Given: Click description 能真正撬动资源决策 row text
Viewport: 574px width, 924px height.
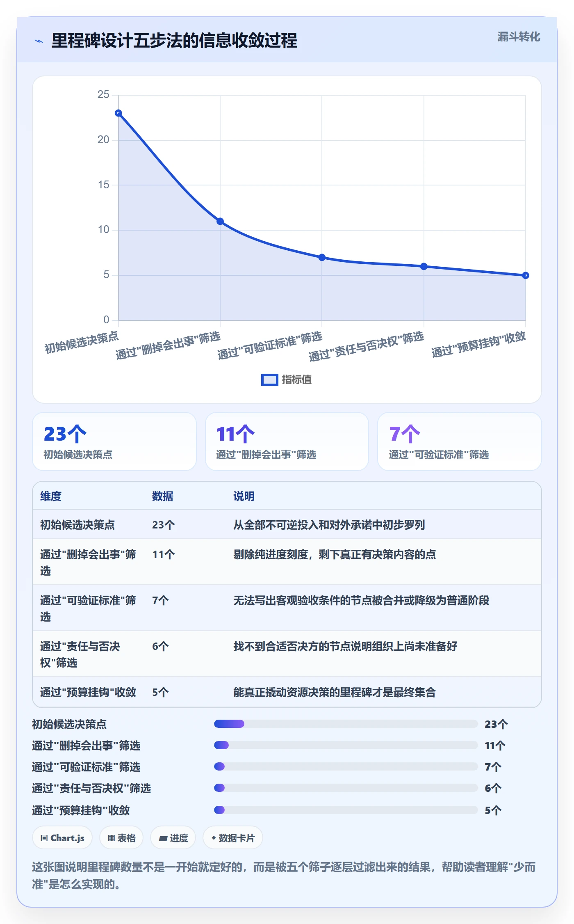Looking at the screenshot, I should [335, 692].
